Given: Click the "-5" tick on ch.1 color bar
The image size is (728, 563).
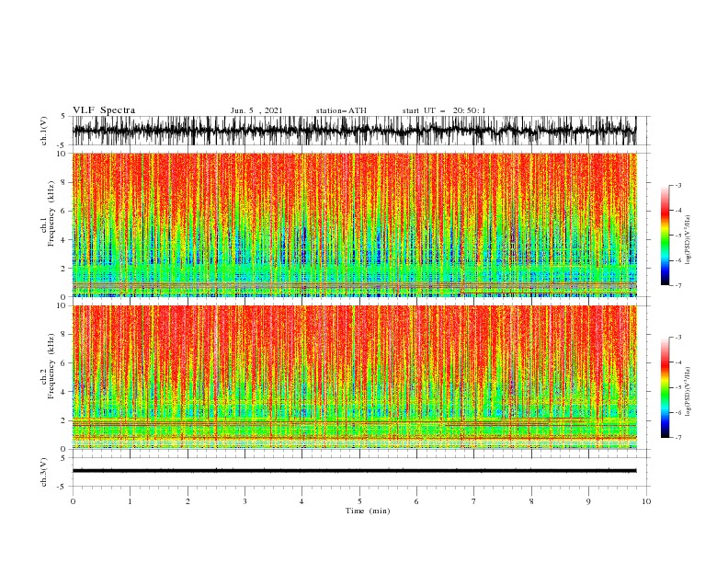Looking at the screenshot, I should click(678, 236).
